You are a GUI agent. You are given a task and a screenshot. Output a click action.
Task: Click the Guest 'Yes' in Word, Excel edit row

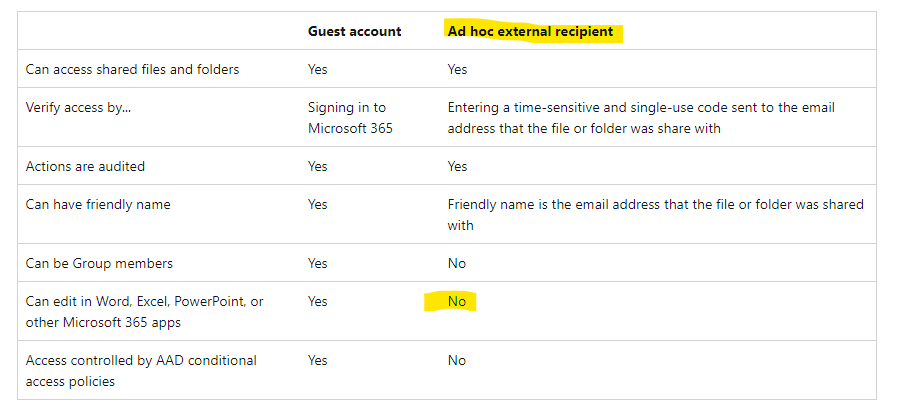pyautogui.click(x=317, y=301)
